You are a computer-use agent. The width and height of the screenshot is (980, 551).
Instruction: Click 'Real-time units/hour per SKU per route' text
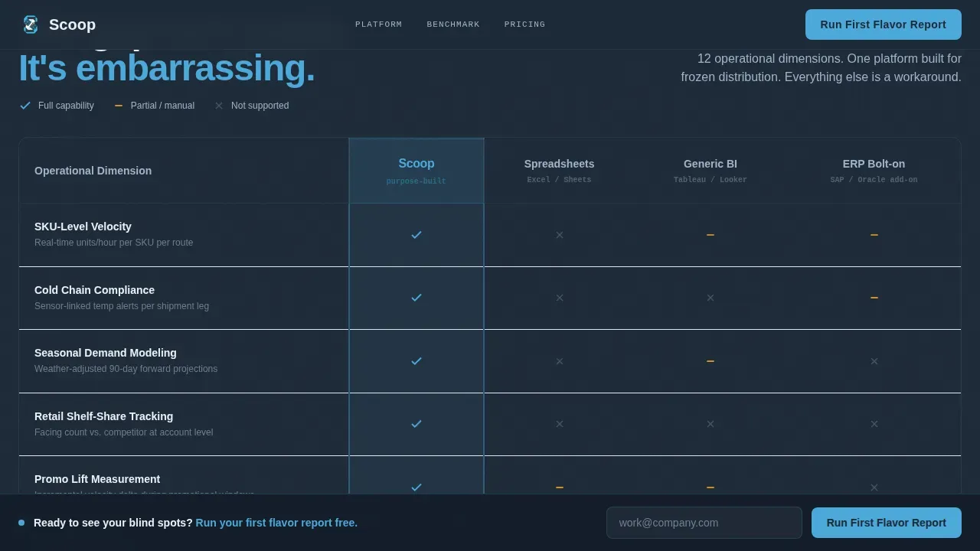click(x=113, y=243)
